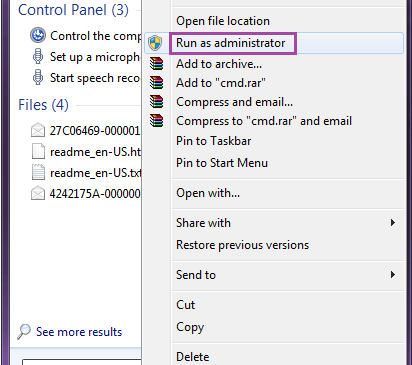Screen dimensions: 412x365
Task: Open the Control Panel (3) results heading
Action: [x=73, y=10]
